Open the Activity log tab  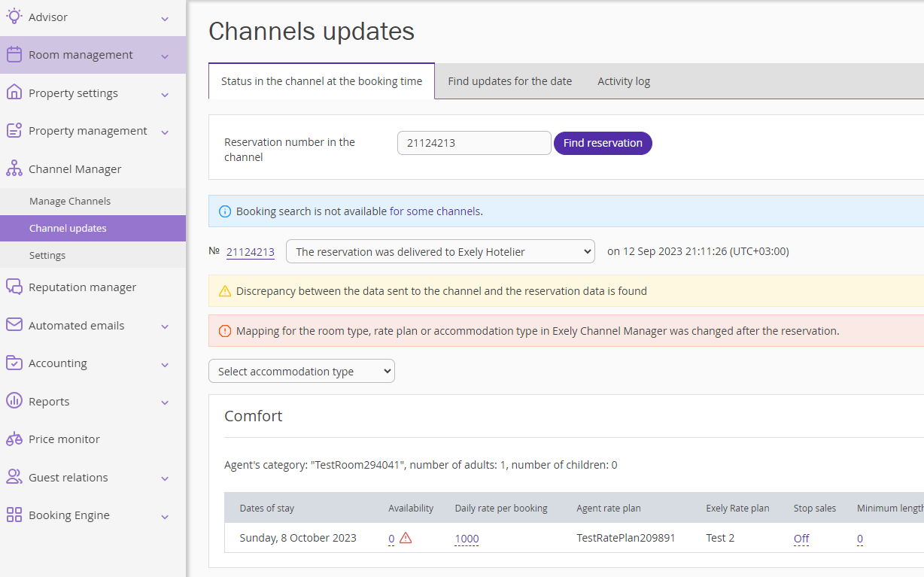tap(623, 81)
